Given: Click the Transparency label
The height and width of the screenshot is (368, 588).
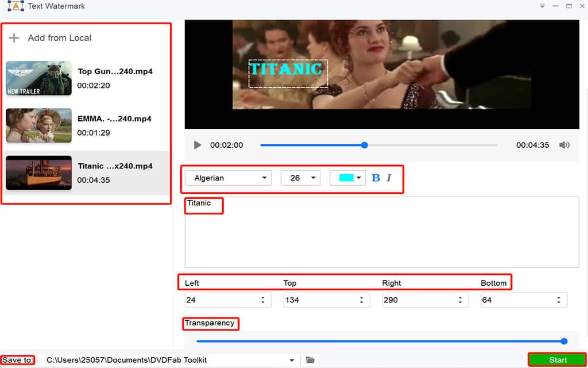Looking at the screenshot, I should point(210,323).
